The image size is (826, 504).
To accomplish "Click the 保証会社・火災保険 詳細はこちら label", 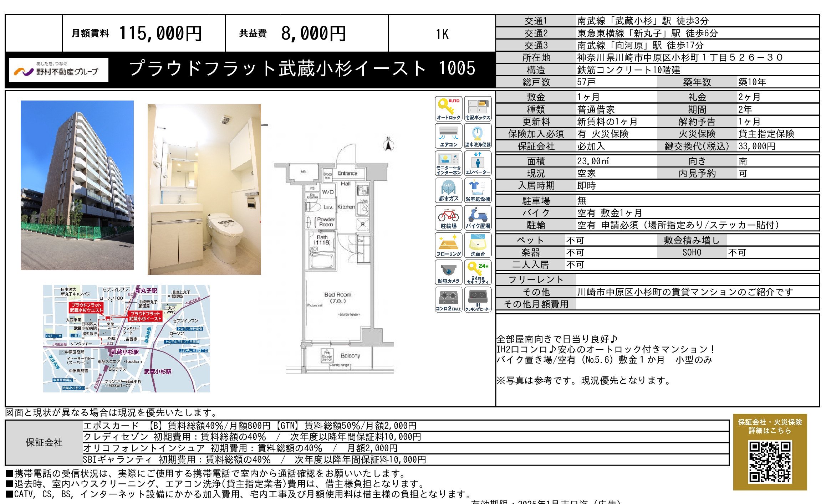I will 770,426.
